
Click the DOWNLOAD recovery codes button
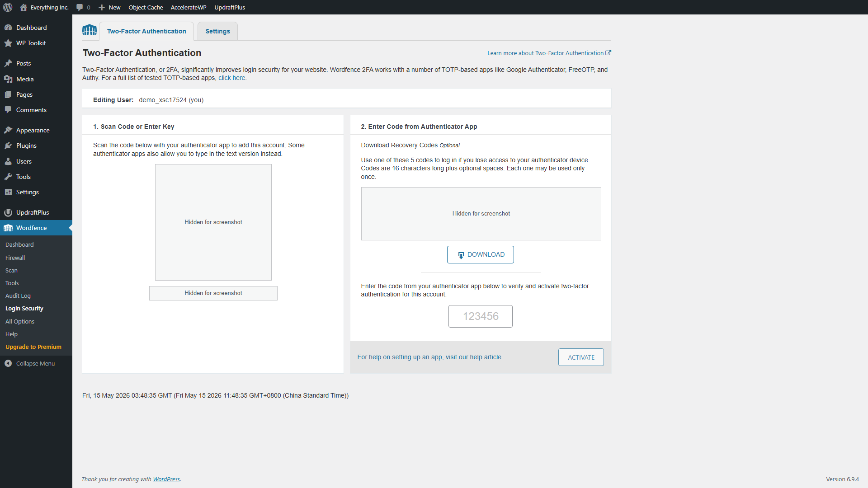click(480, 254)
